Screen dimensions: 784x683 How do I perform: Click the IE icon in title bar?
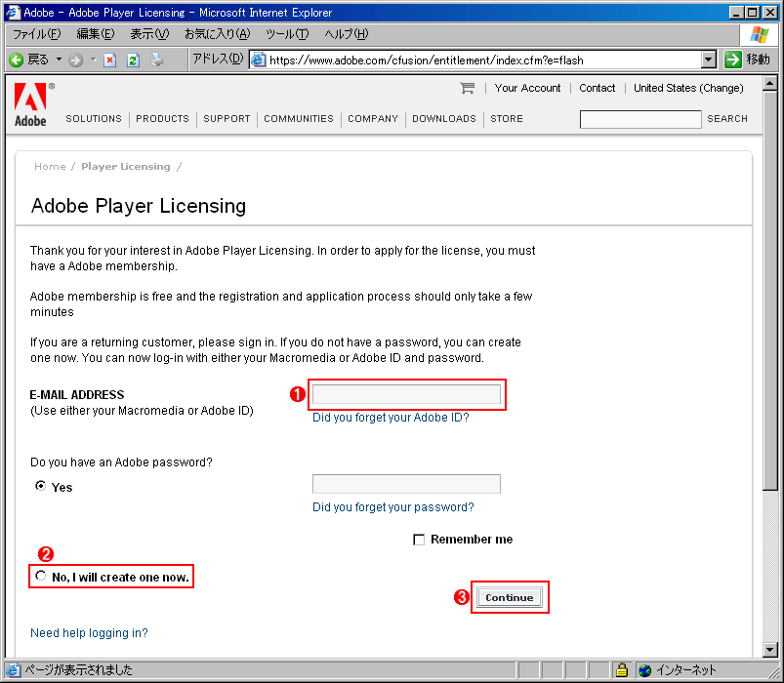click(x=12, y=12)
